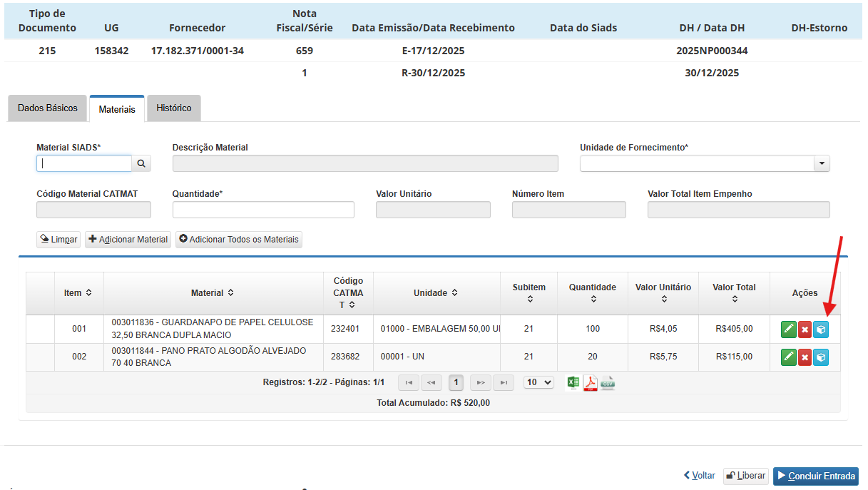
Task: Delete item 001 with the red X
Action: coord(805,329)
